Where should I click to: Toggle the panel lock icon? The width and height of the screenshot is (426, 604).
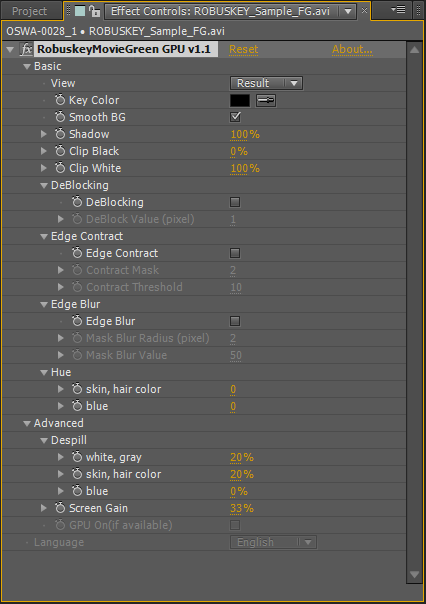tap(94, 11)
